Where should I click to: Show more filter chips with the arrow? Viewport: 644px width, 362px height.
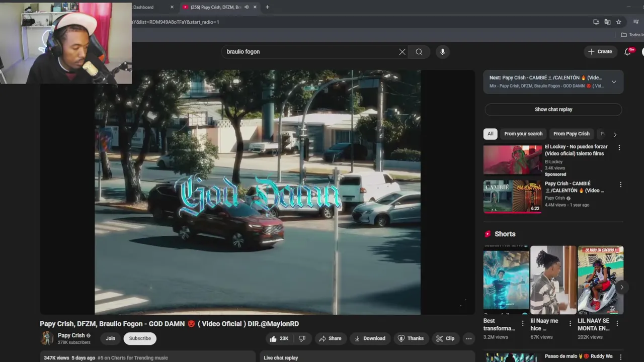coord(615,134)
